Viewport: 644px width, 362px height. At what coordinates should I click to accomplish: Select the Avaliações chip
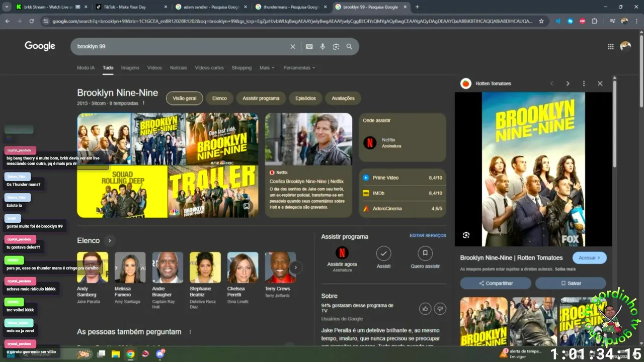click(343, 99)
